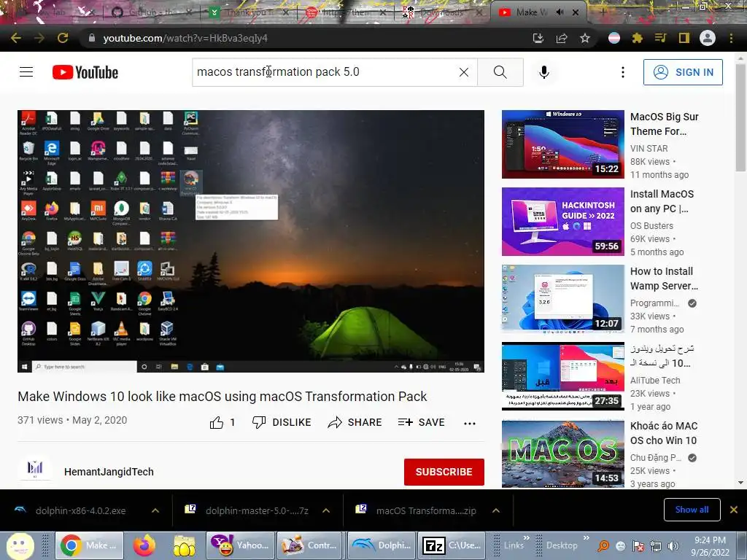Viewport: 747px width, 560px height.
Task: Click the Firefox taskbar icon
Action: [x=144, y=545]
